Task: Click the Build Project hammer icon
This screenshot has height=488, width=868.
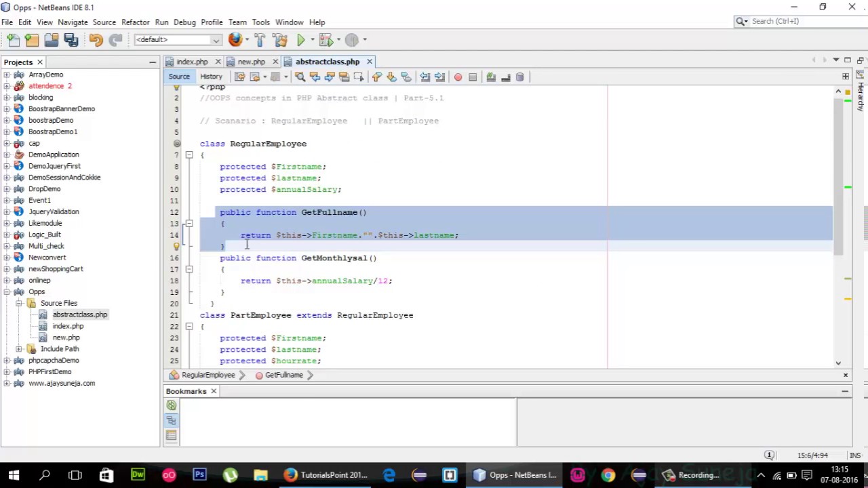Action: [260, 40]
